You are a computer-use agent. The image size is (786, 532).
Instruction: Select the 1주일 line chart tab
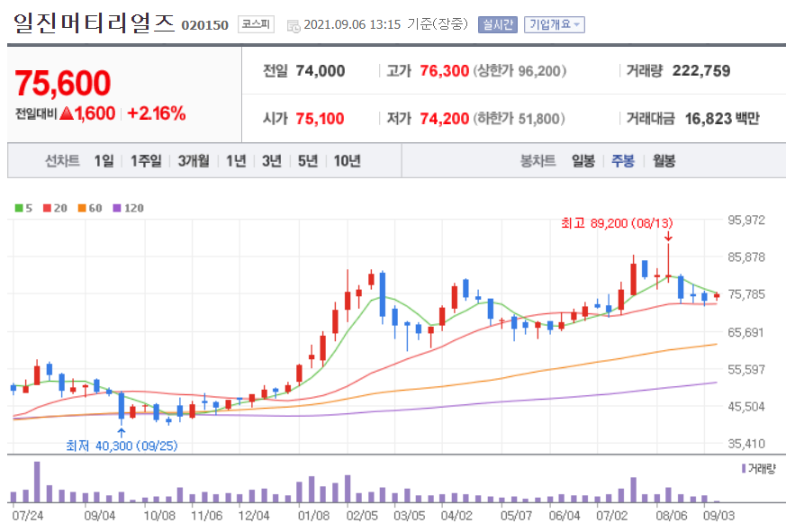click(146, 161)
